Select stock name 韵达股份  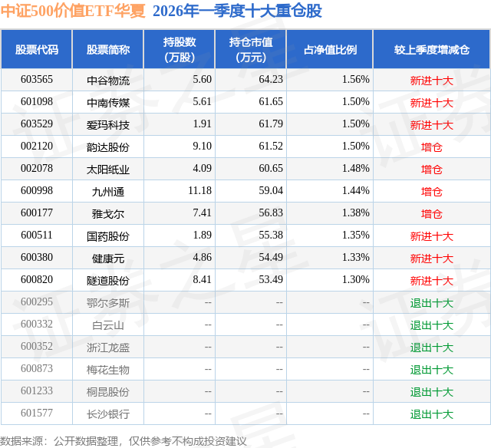[108, 147]
